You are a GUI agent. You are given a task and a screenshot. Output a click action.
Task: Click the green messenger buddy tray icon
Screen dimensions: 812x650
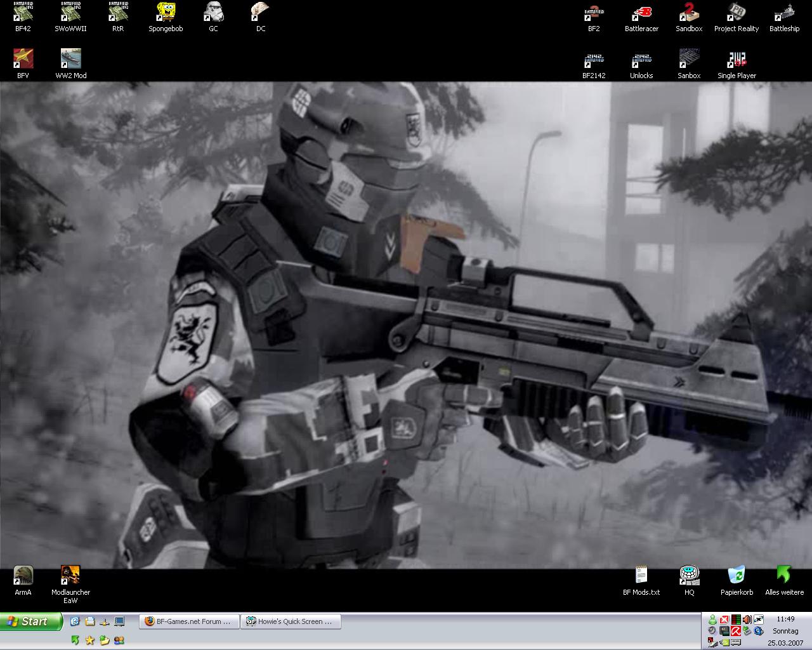[x=712, y=620]
